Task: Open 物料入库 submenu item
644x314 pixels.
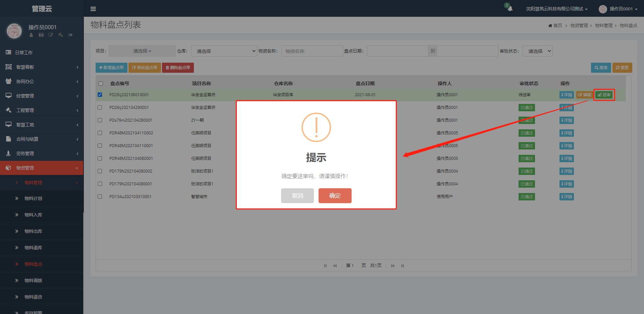Action: pos(42,215)
